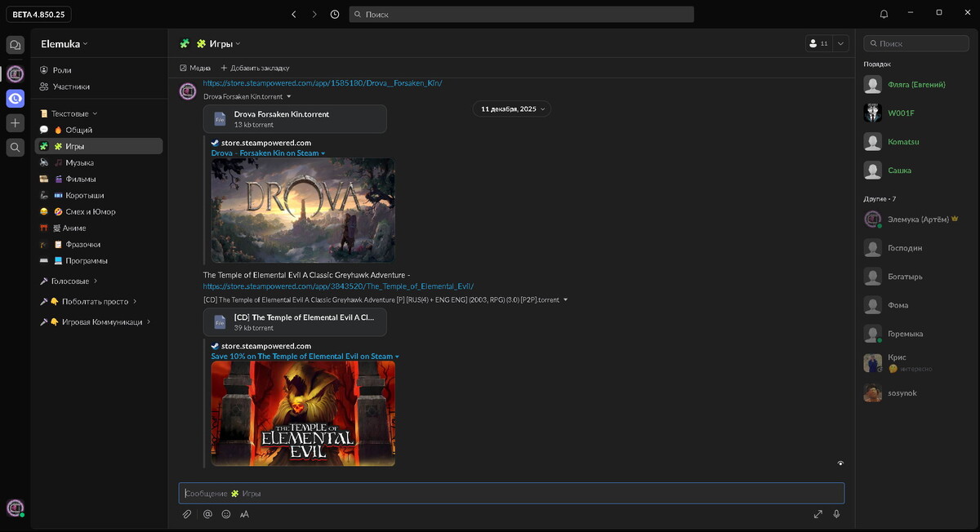This screenshot has width=980, height=532.
Task: Open the Программы channel
Action: click(x=98, y=260)
